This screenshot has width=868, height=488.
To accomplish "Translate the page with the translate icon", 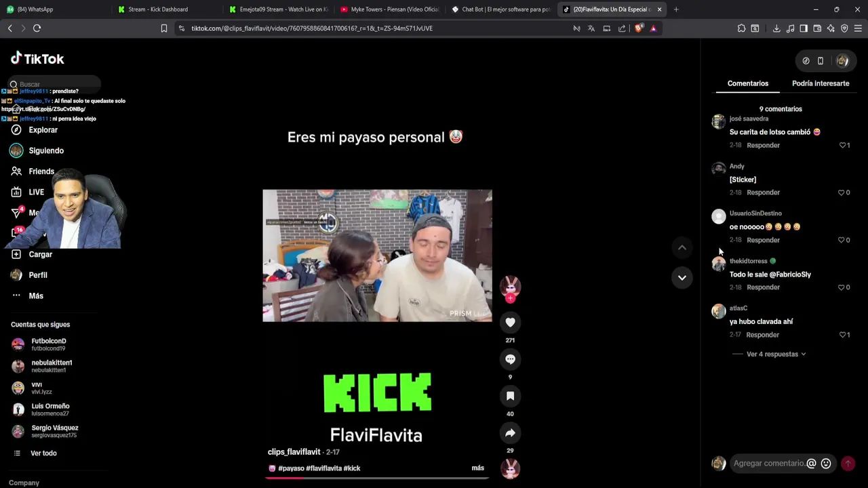I will (591, 28).
